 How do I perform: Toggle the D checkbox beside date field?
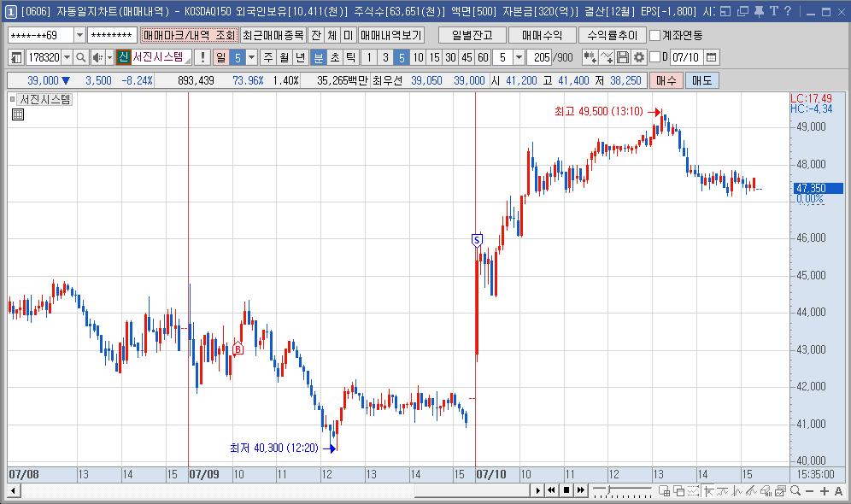click(x=655, y=57)
